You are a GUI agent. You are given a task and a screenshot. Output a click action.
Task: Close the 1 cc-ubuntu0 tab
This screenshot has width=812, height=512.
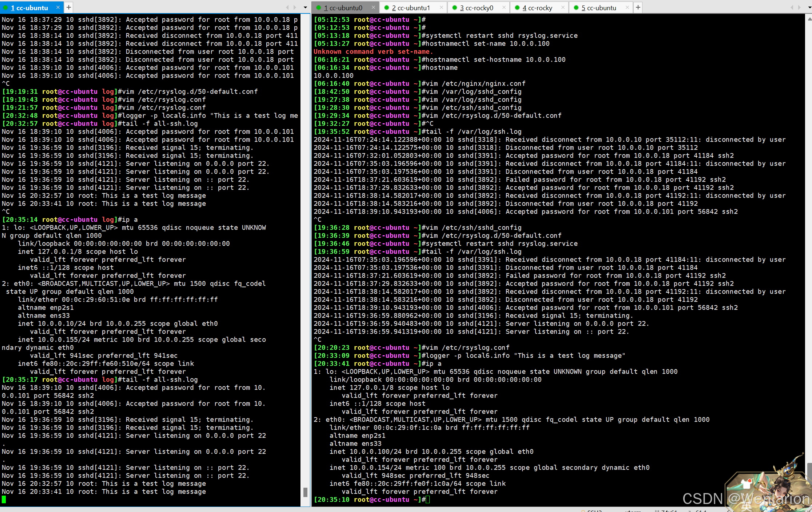point(373,7)
